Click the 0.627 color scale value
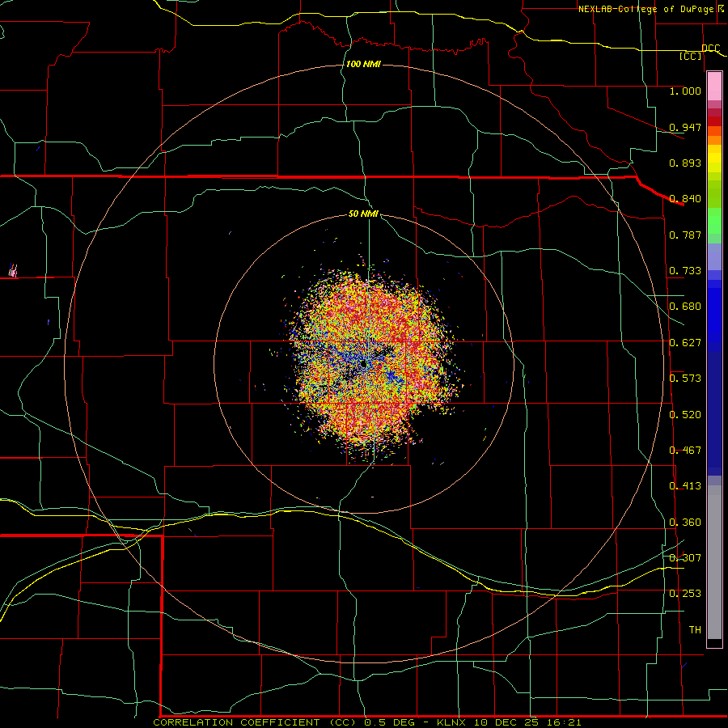Viewport: 728px width, 728px height. pos(685,343)
